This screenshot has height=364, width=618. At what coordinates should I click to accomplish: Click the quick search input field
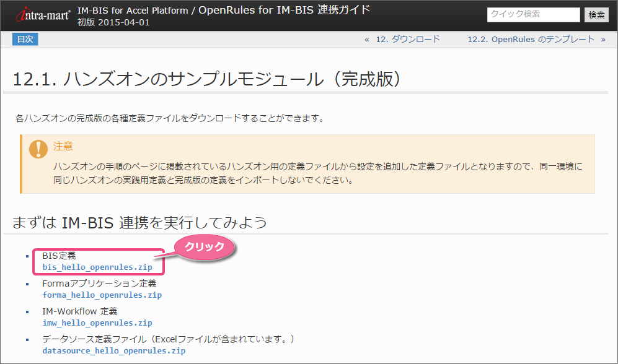point(533,15)
